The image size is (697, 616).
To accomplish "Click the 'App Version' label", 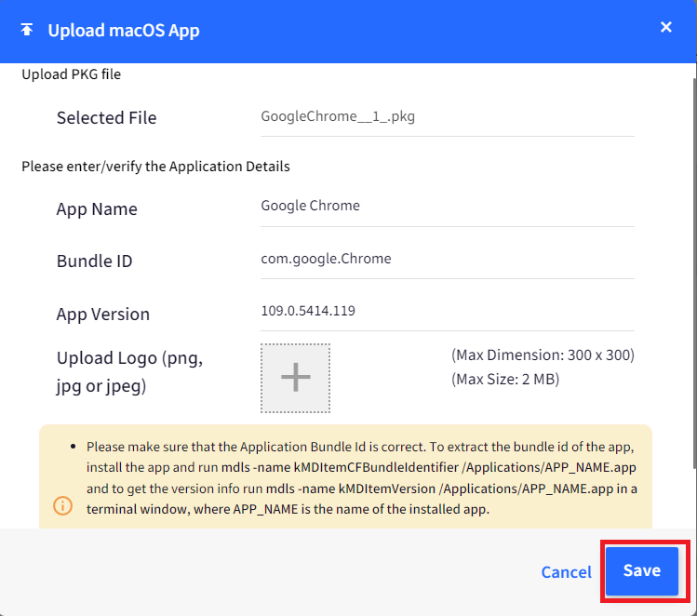I will coord(103,315).
